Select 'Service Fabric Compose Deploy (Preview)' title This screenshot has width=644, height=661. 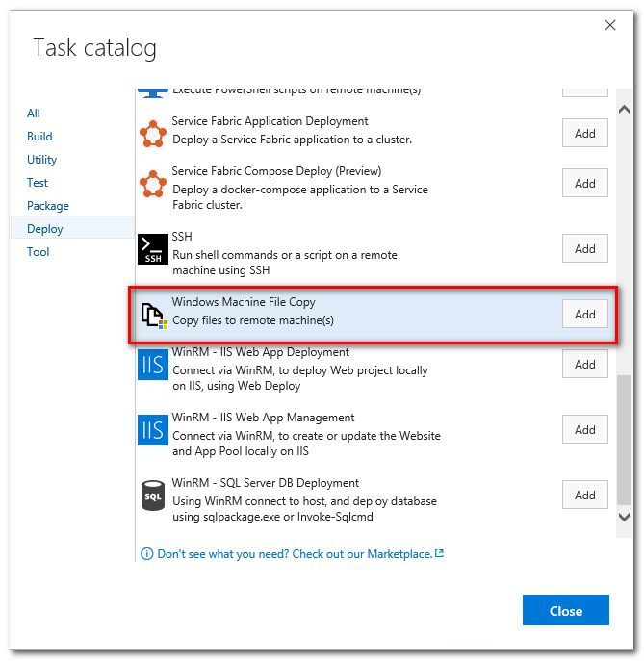[x=276, y=171]
